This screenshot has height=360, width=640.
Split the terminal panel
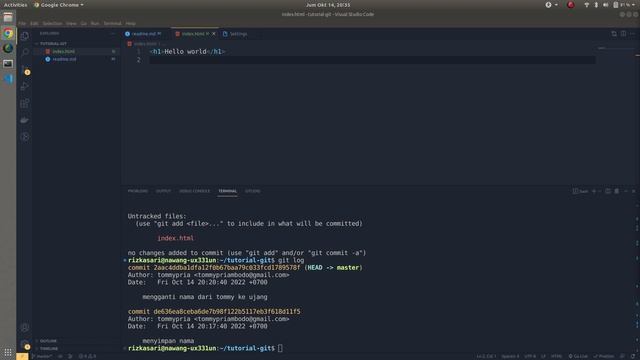pyautogui.click(x=608, y=191)
